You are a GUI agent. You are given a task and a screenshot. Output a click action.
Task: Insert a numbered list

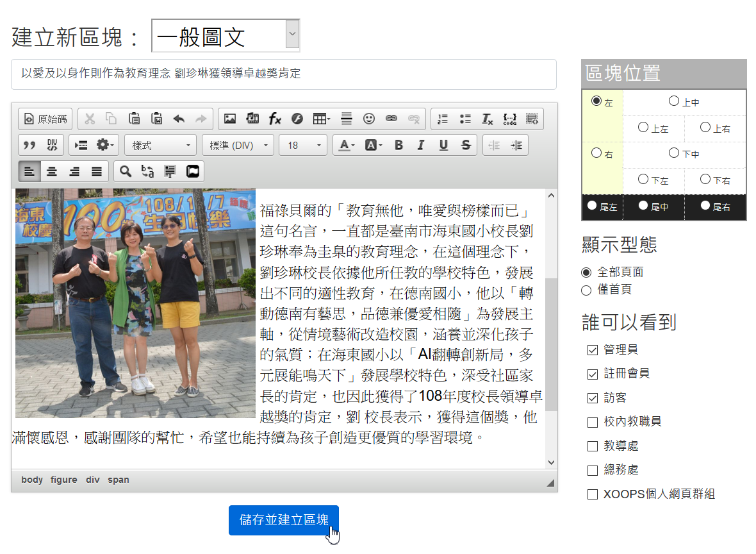[442, 119]
